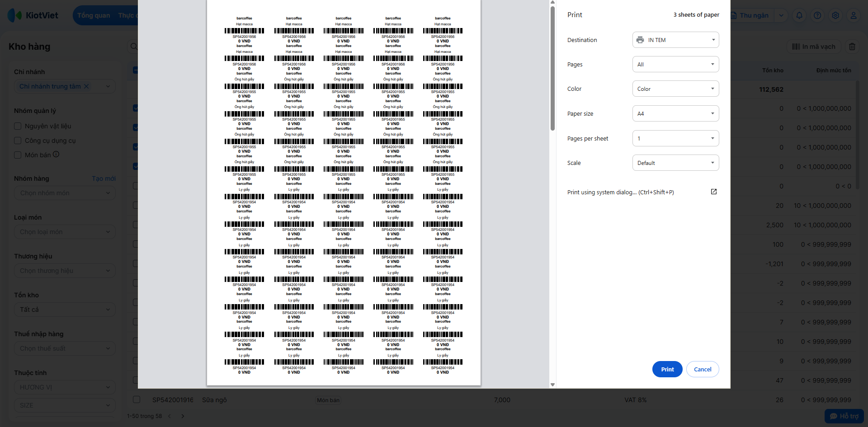The width and height of the screenshot is (868, 427).
Task: Expand the Chọn loại món dropdown
Action: [65, 232]
